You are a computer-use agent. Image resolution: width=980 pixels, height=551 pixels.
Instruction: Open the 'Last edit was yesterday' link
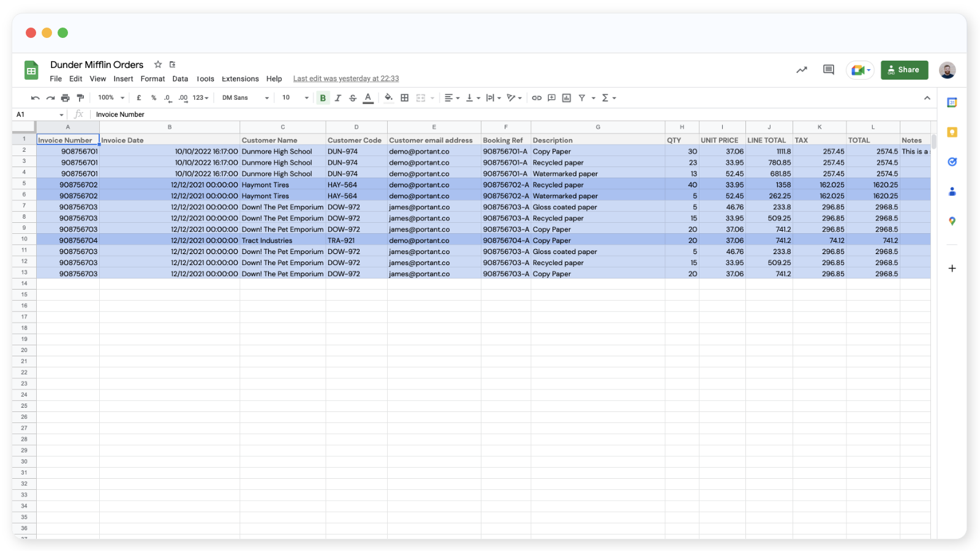345,79
